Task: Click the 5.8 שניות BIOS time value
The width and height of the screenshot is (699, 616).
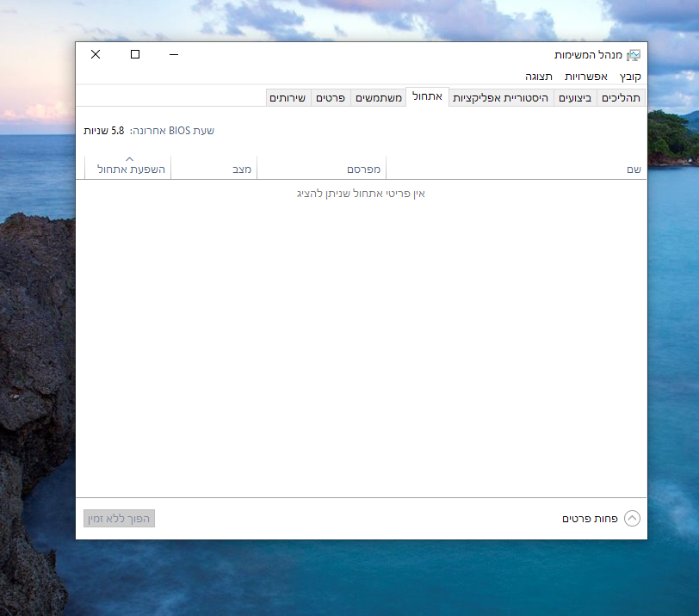Action: (104, 131)
